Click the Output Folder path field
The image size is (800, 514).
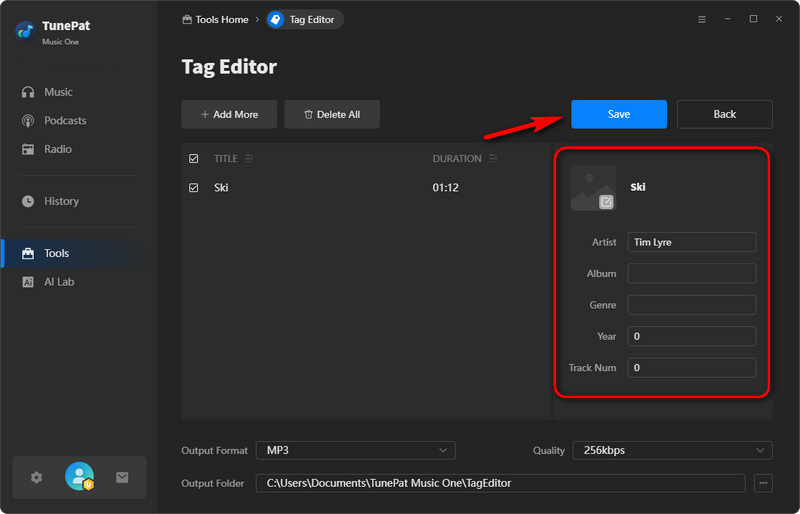coord(501,483)
